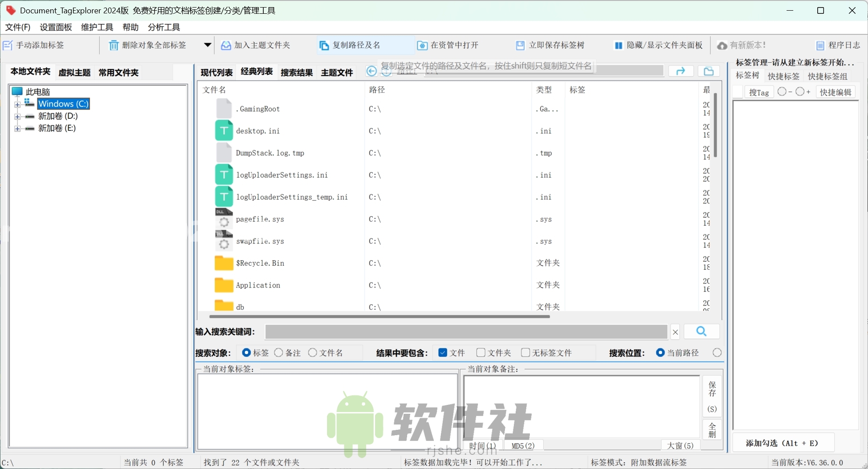The image size is (868, 469).
Task: Open file in explorer via 在资管中打开 icon
Action: coord(422,45)
